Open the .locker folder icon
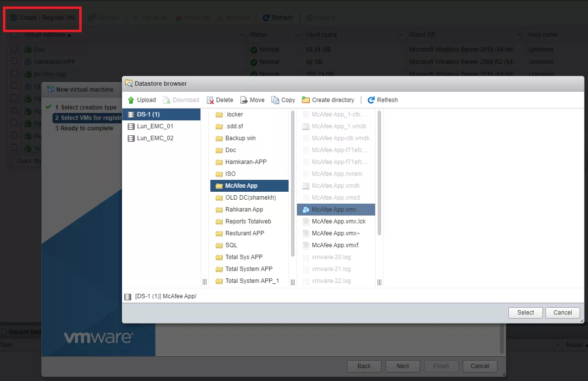This screenshot has height=381, width=588. [x=219, y=115]
